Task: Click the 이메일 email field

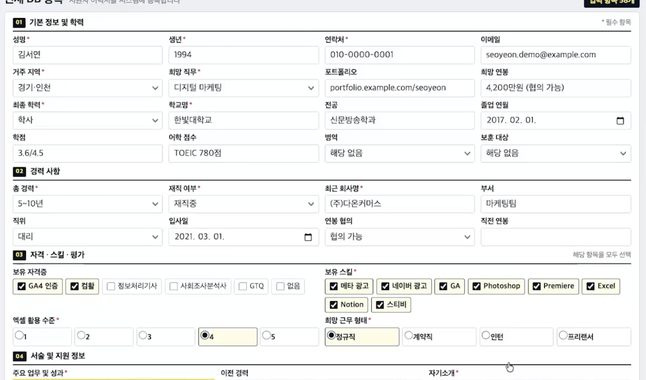Action: pyautogui.click(x=555, y=55)
